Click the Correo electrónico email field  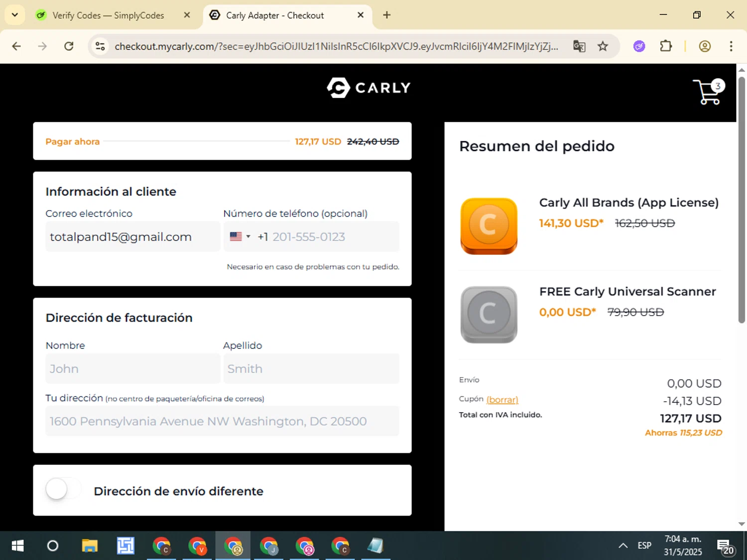132,236
